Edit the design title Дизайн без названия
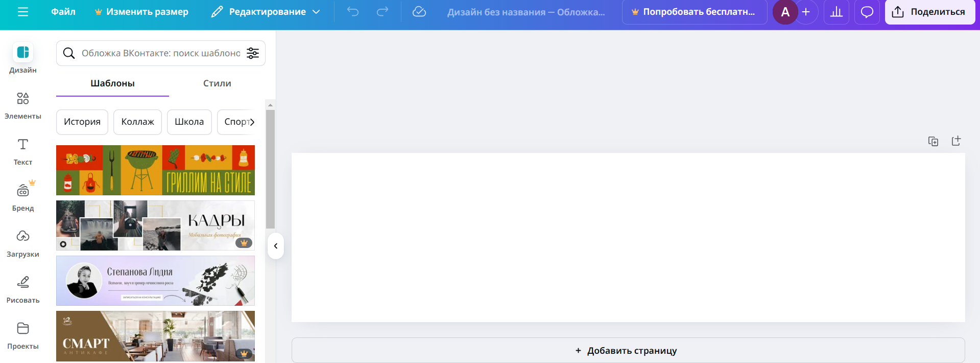 526,12
